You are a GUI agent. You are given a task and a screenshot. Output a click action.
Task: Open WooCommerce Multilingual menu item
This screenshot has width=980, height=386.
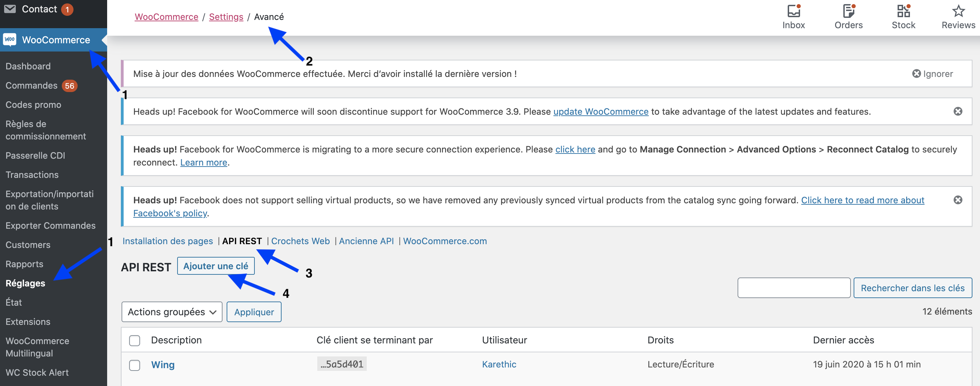(x=37, y=347)
